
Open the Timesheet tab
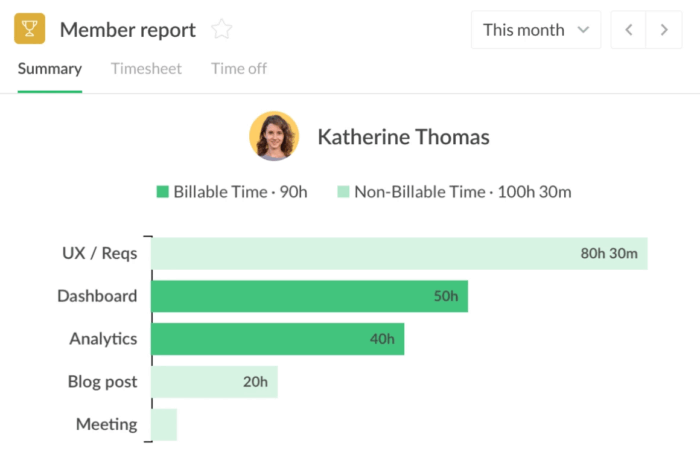point(146,69)
